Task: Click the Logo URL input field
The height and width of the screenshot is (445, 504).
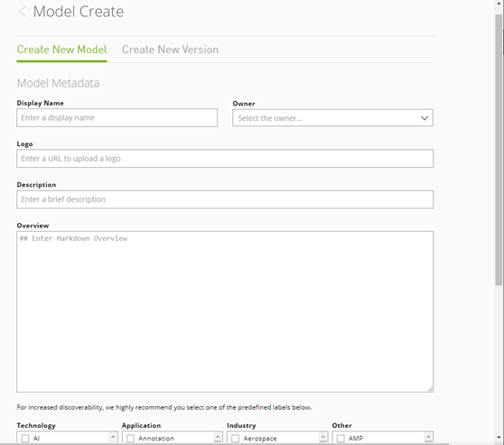Action: point(225,158)
